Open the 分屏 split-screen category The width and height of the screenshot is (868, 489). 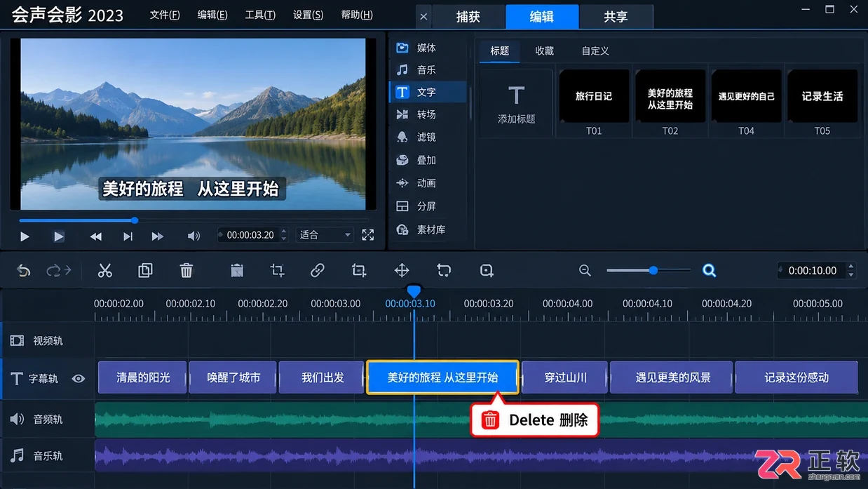point(427,206)
